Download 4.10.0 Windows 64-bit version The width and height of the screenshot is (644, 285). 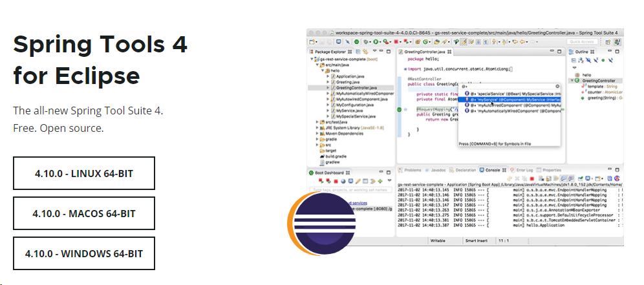coord(84,253)
